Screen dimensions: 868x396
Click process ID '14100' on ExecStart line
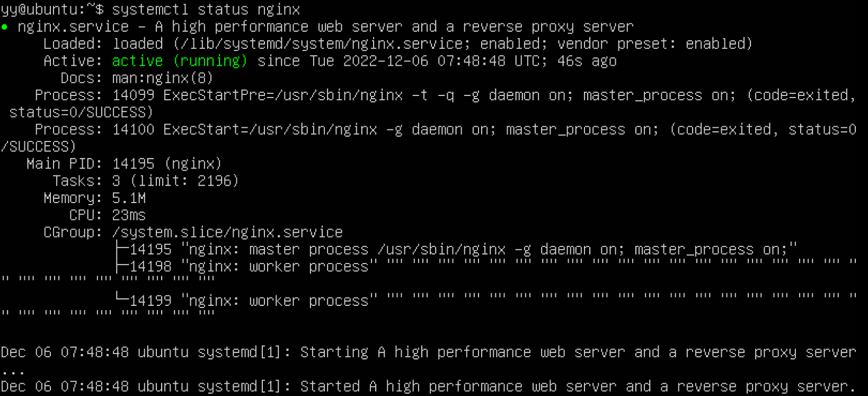(x=134, y=129)
